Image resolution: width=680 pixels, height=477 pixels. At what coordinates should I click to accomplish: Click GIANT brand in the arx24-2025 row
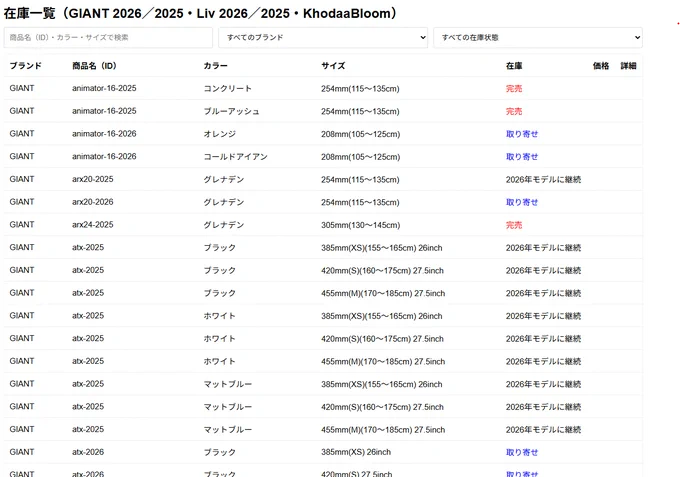pos(22,225)
